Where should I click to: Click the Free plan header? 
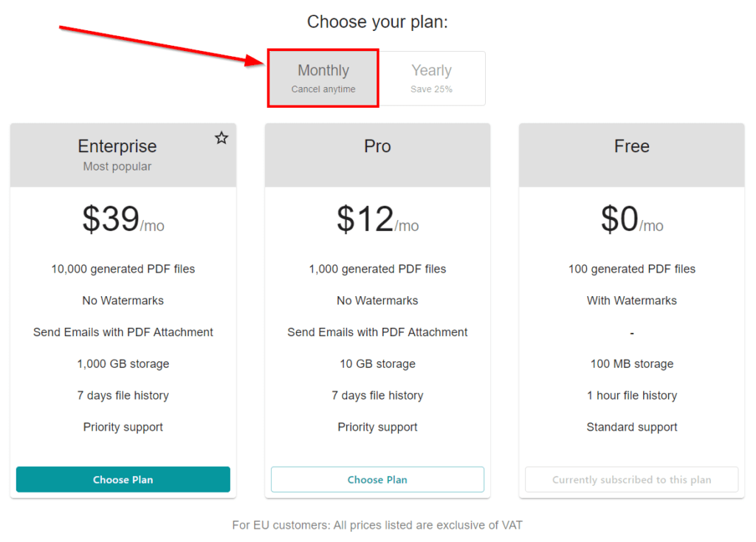click(x=631, y=147)
